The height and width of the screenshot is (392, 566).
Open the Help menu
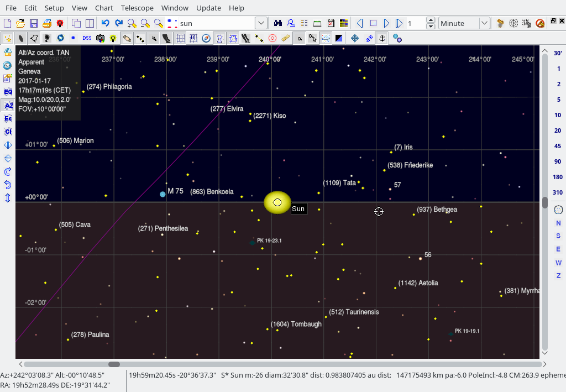click(x=237, y=8)
